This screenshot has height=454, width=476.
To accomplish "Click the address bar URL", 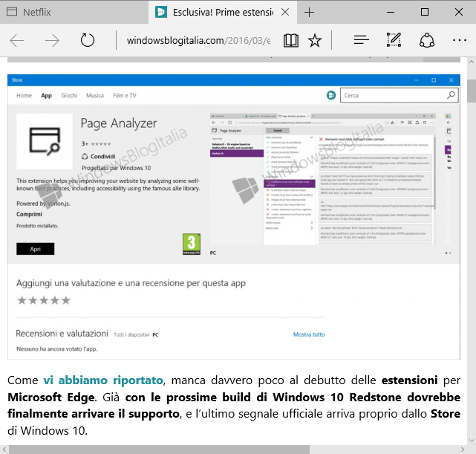I will (x=198, y=40).
